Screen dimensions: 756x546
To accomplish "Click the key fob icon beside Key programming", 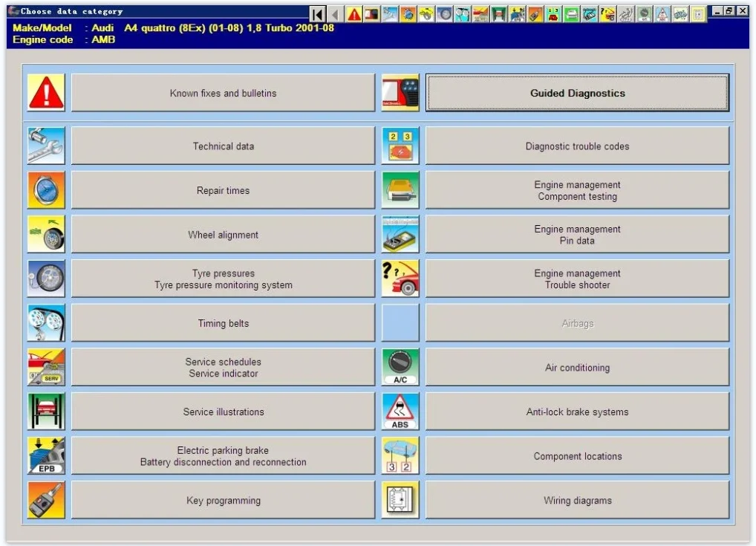I will point(46,500).
